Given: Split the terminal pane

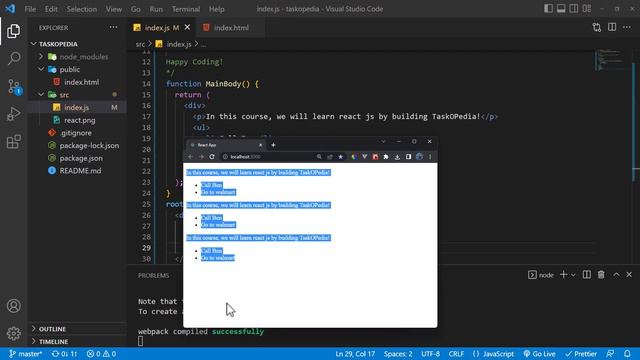Looking at the screenshot, I should point(587,275).
